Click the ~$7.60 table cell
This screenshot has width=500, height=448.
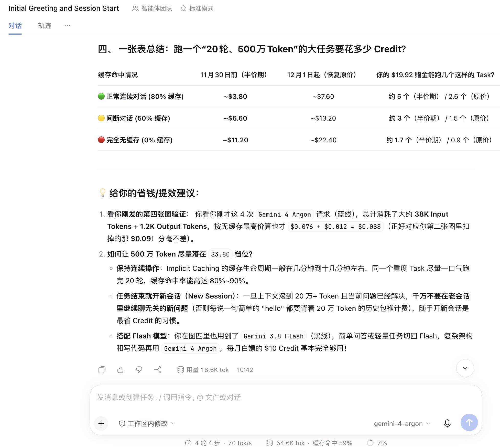[x=323, y=97]
